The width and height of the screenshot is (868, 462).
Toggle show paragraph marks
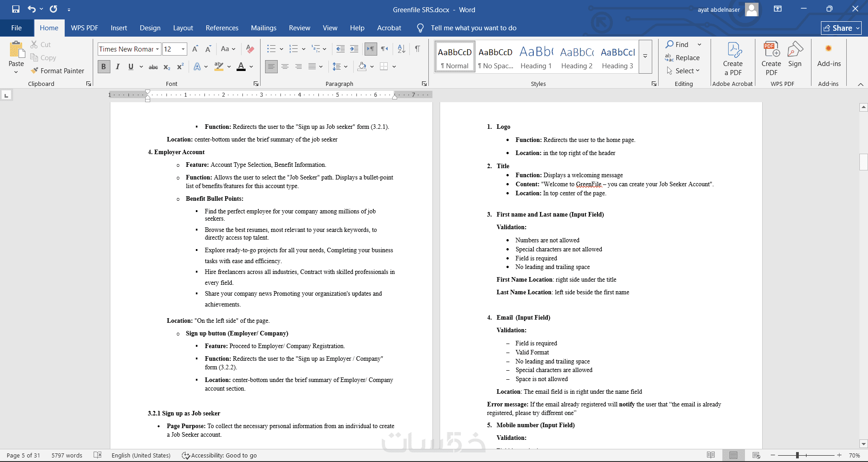coord(417,49)
